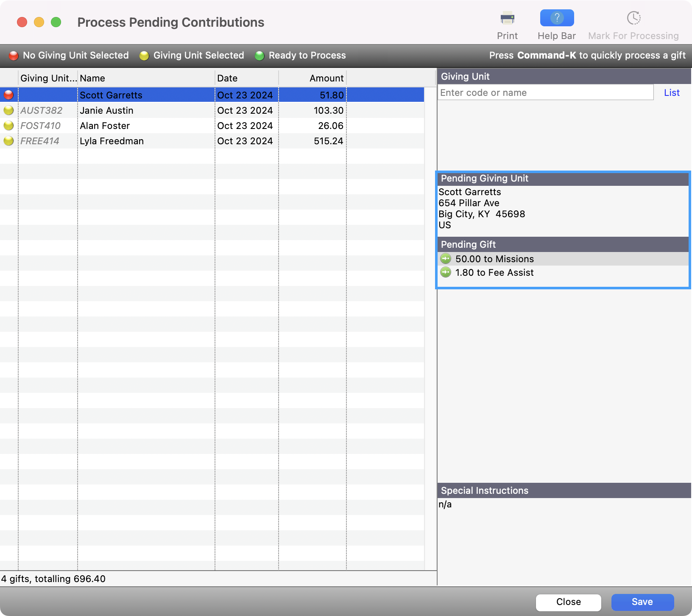Viewport: 692px width, 616px height.
Task: Select the 50.00 to Missions pending gift
Action: [x=494, y=259]
